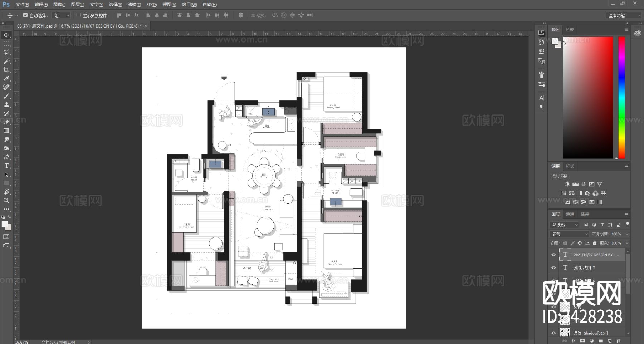The height and width of the screenshot is (344, 644).
Task: Select the Crop tool
Action: click(6, 70)
